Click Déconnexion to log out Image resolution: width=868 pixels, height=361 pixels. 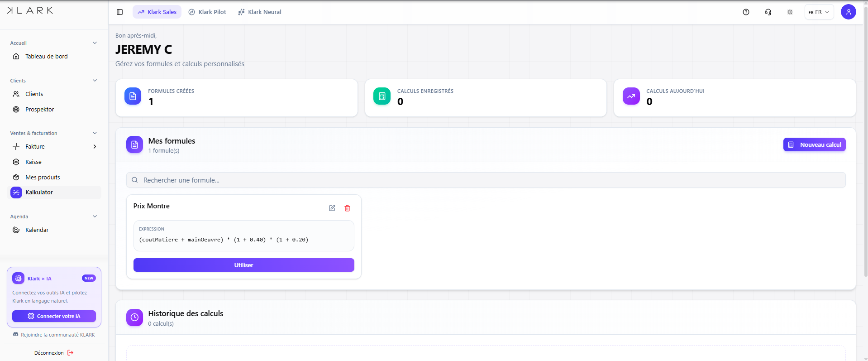click(54, 353)
